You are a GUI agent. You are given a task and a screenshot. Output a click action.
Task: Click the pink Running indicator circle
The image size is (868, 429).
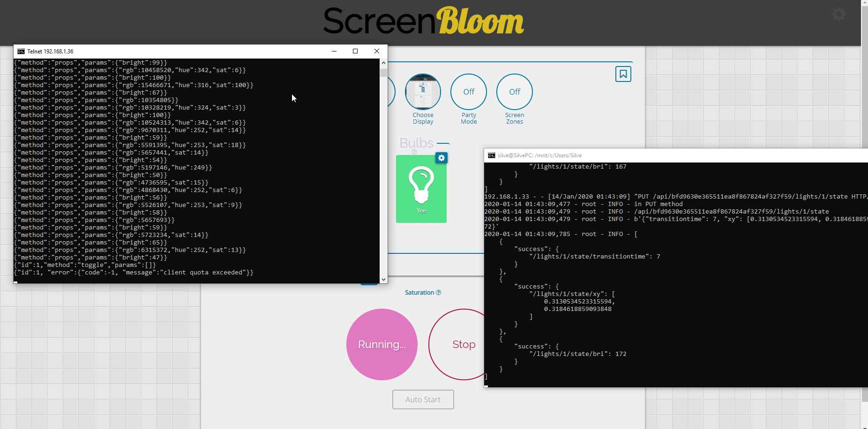pyautogui.click(x=382, y=344)
